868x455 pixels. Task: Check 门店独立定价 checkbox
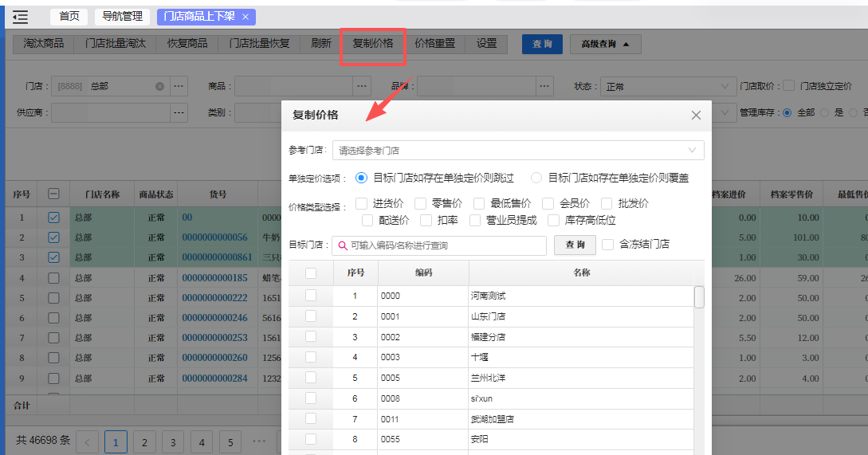point(789,86)
